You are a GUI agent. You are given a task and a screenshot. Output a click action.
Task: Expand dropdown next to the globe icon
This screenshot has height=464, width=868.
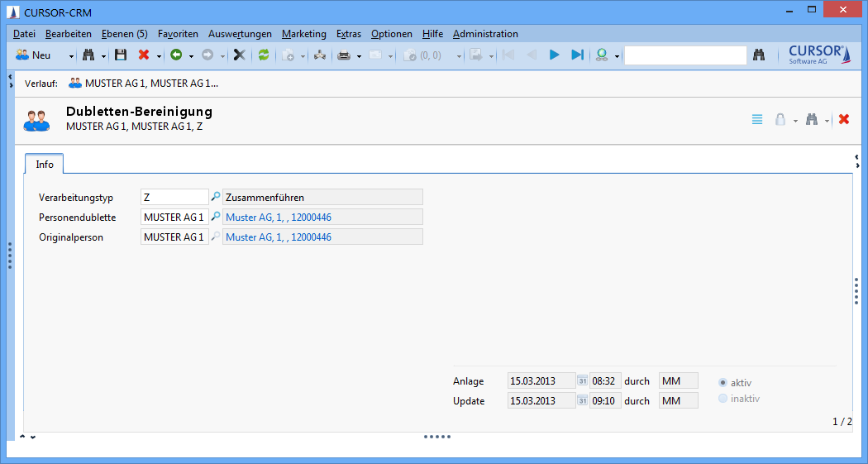coord(617,56)
